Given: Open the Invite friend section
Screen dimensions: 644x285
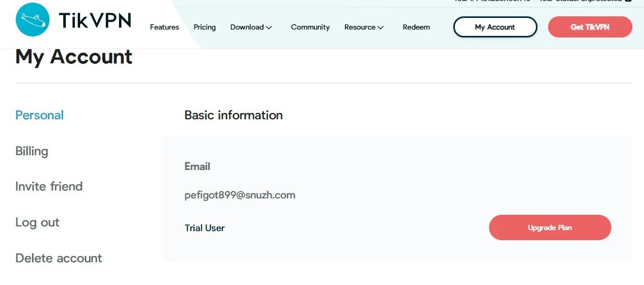Looking at the screenshot, I should [49, 186].
